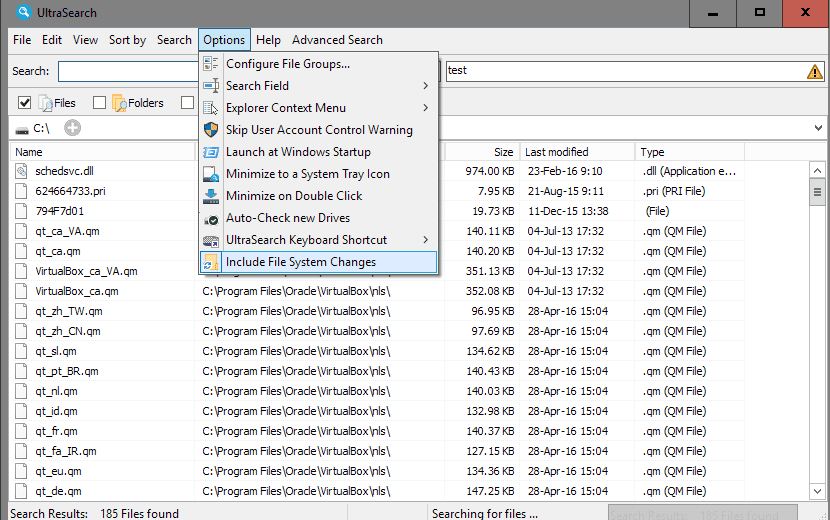Expand the Explorer Context Menu submenu arrow
Screen dimensions: 830x520
click(426, 108)
